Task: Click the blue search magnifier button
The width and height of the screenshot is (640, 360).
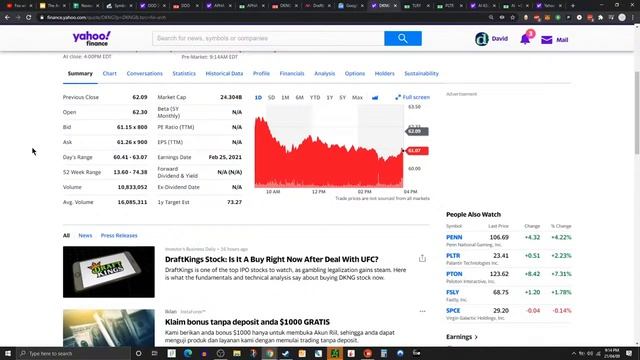Action: [402, 38]
